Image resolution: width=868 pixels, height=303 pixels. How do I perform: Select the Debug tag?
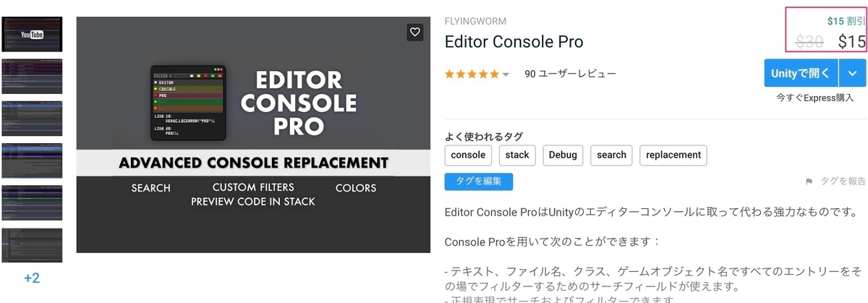click(x=563, y=155)
